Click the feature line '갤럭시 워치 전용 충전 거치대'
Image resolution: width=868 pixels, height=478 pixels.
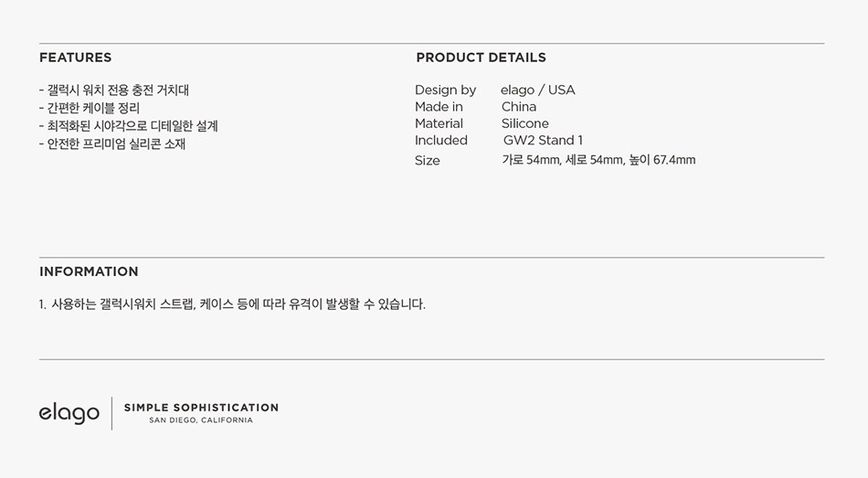pyautogui.click(x=114, y=90)
